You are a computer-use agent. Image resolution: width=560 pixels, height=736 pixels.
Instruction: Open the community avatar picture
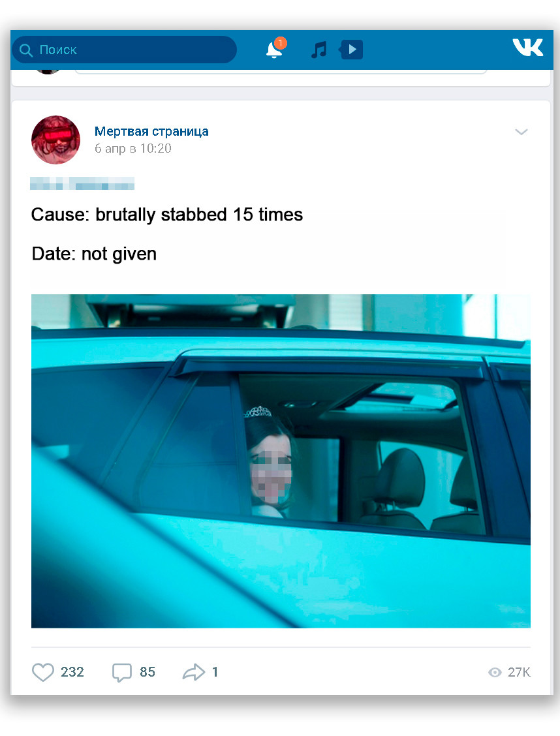[56, 140]
